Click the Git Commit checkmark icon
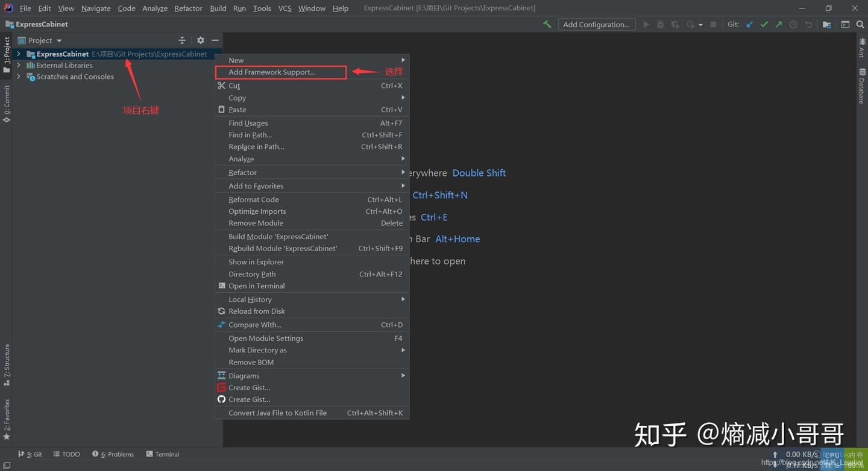 pyautogui.click(x=764, y=25)
